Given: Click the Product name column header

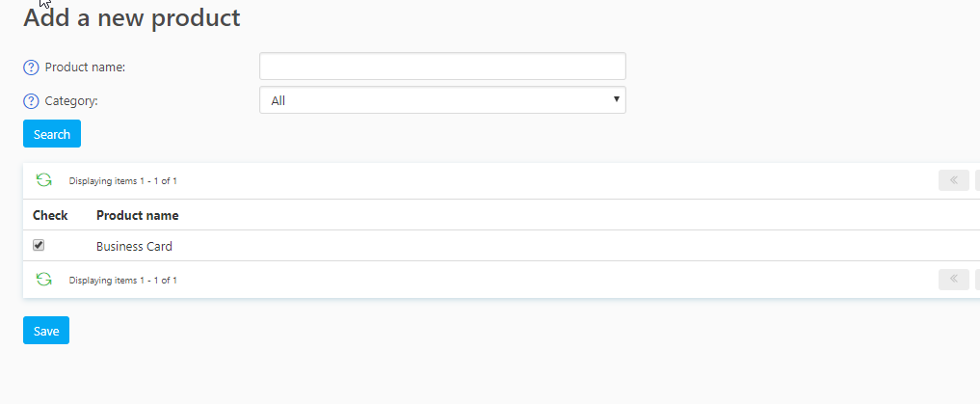Looking at the screenshot, I should pos(138,215).
